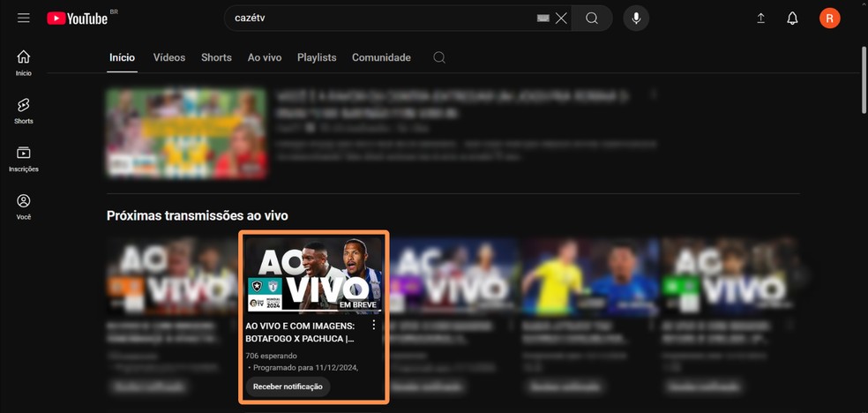The height and width of the screenshot is (413, 868).
Task: Go to Início in the left sidebar
Action: click(x=23, y=64)
